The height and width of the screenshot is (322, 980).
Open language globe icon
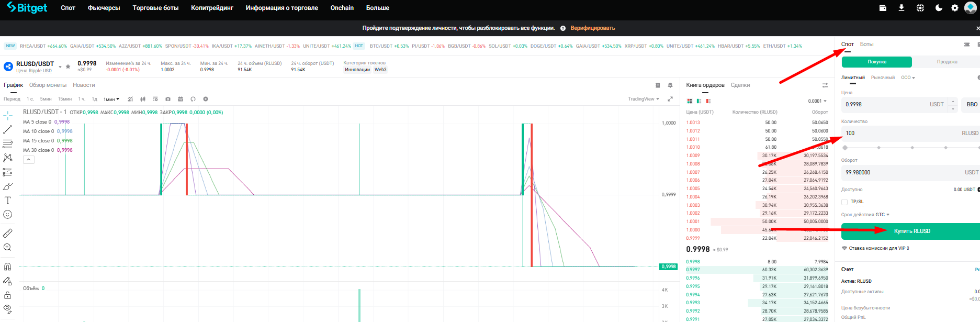pos(920,8)
